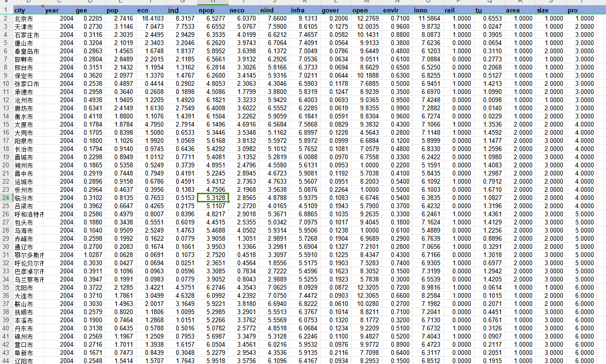Select row header number 44
The height and width of the screenshot is (364, 606).
pos(6,361)
